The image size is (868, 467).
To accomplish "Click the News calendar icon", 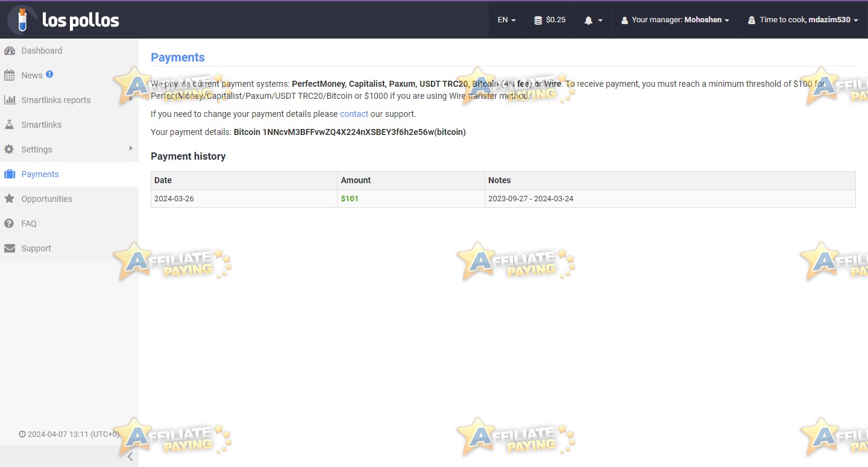I will tap(9, 75).
